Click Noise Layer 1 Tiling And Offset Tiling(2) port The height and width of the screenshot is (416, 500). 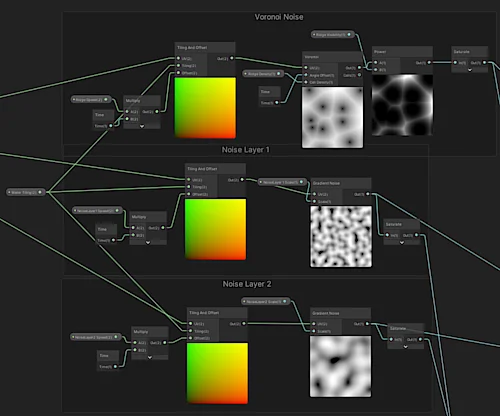point(189,187)
